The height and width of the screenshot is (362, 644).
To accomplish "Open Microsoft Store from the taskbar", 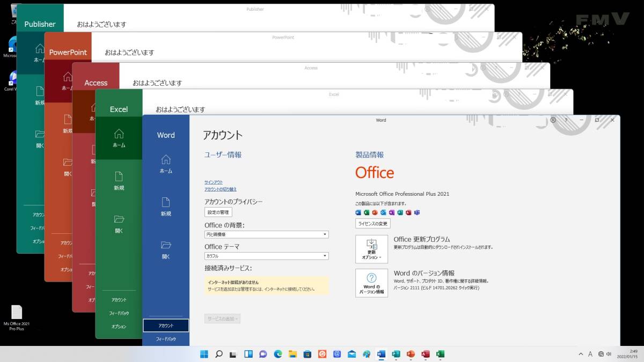I will [308, 354].
